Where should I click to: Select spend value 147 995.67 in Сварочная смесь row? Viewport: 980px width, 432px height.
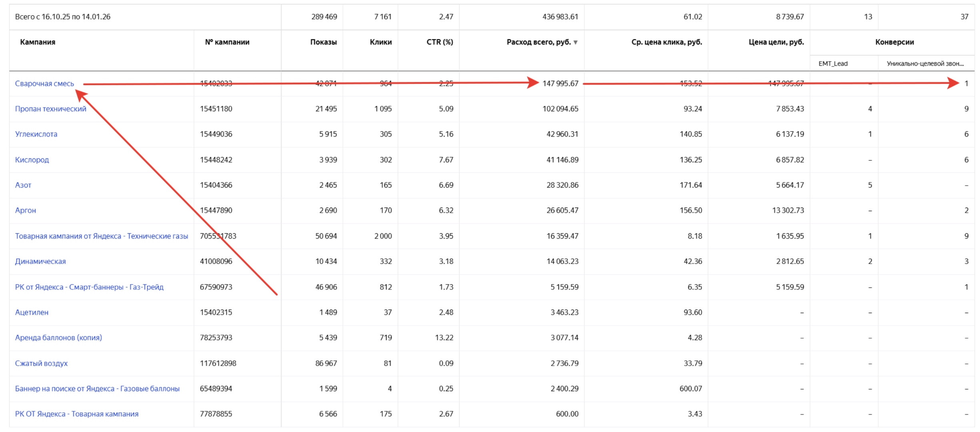pos(560,84)
